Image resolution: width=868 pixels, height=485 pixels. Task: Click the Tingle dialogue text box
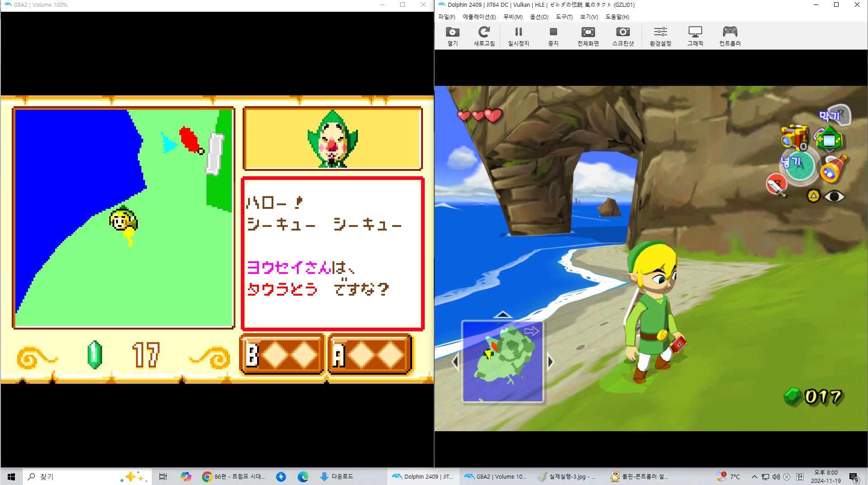click(x=333, y=254)
